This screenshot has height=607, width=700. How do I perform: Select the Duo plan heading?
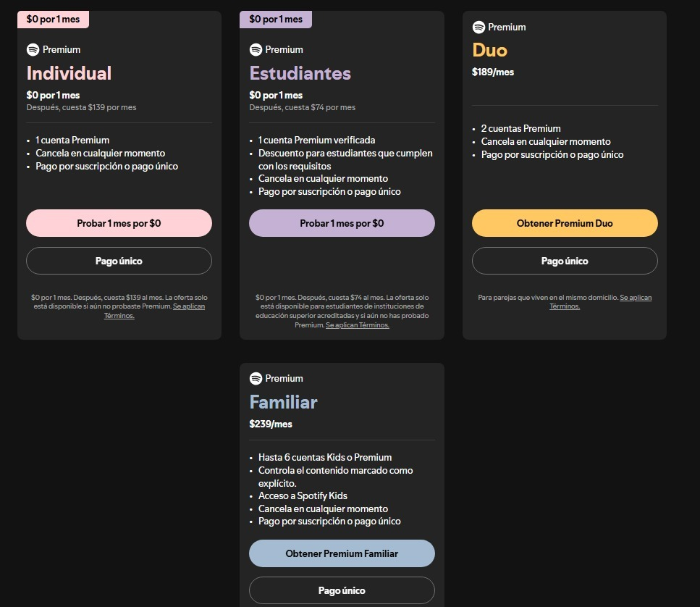[490, 50]
